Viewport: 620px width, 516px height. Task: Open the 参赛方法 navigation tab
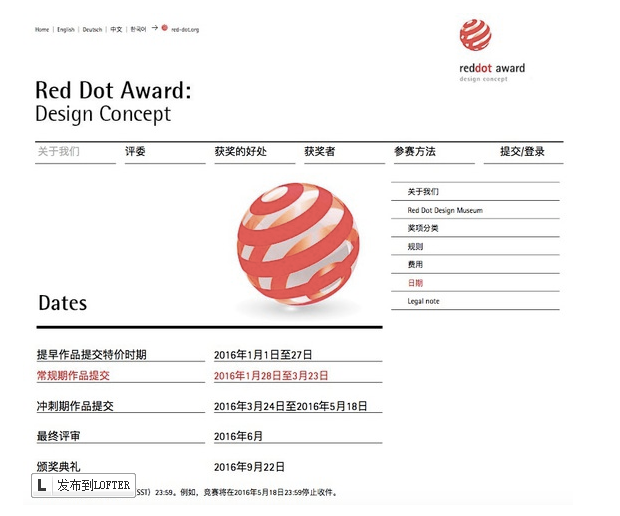414,151
